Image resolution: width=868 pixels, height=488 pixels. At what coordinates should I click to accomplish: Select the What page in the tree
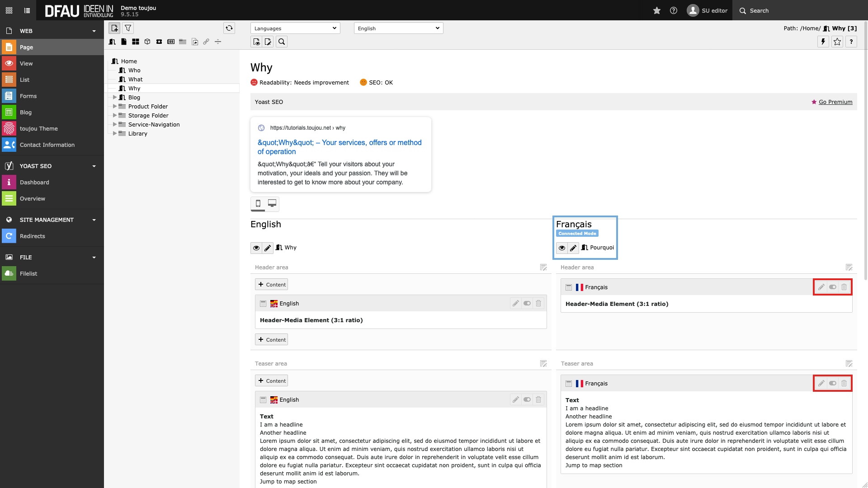click(x=135, y=79)
